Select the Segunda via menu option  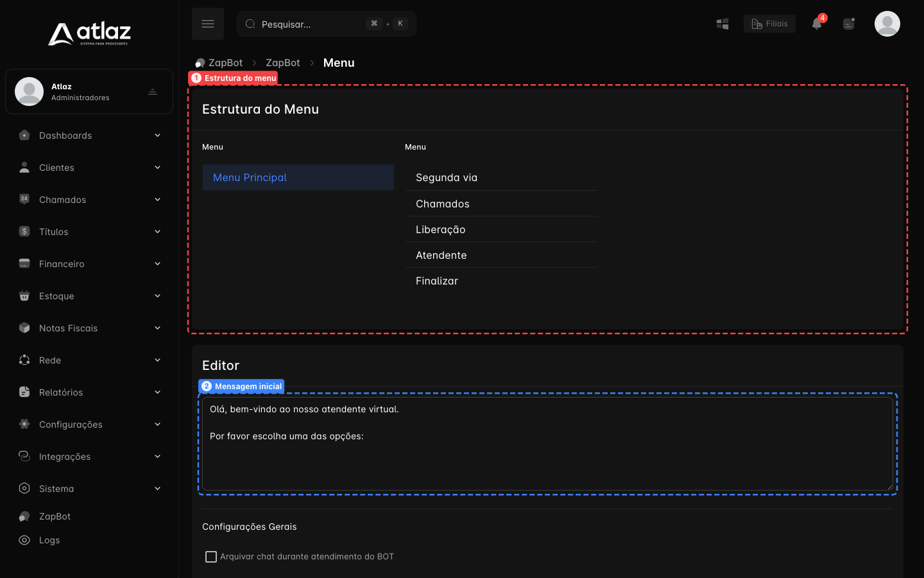point(501,178)
